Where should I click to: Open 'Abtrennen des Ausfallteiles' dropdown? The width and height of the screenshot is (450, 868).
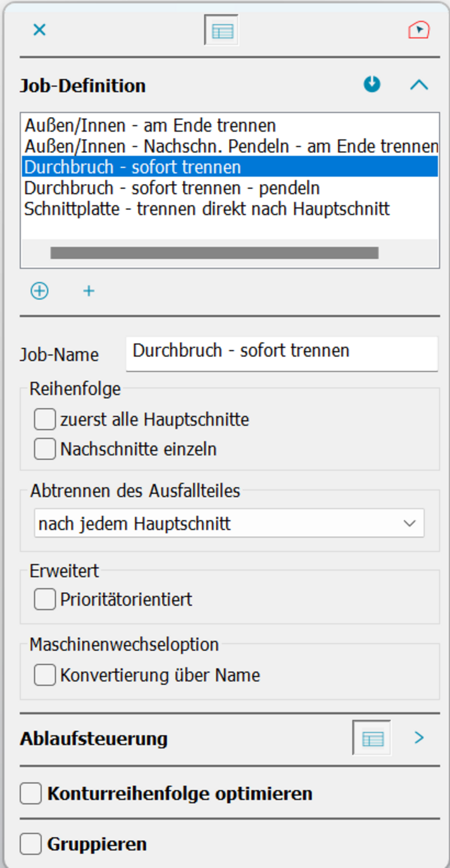229,524
